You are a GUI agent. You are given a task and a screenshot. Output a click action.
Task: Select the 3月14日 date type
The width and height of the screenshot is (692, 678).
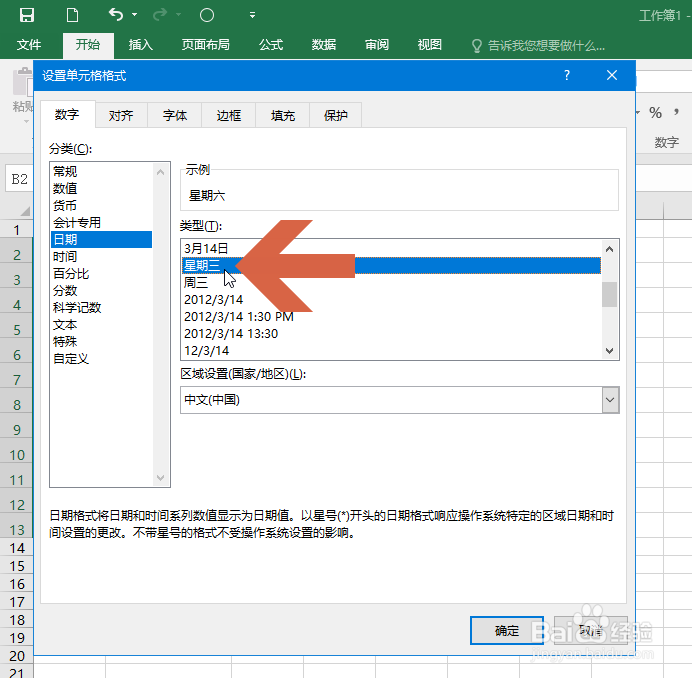tap(391, 249)
